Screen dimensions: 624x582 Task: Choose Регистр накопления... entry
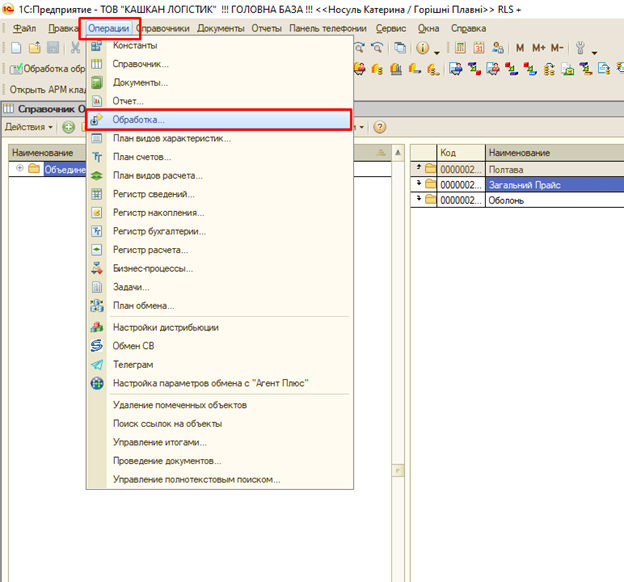coord(220,213)
